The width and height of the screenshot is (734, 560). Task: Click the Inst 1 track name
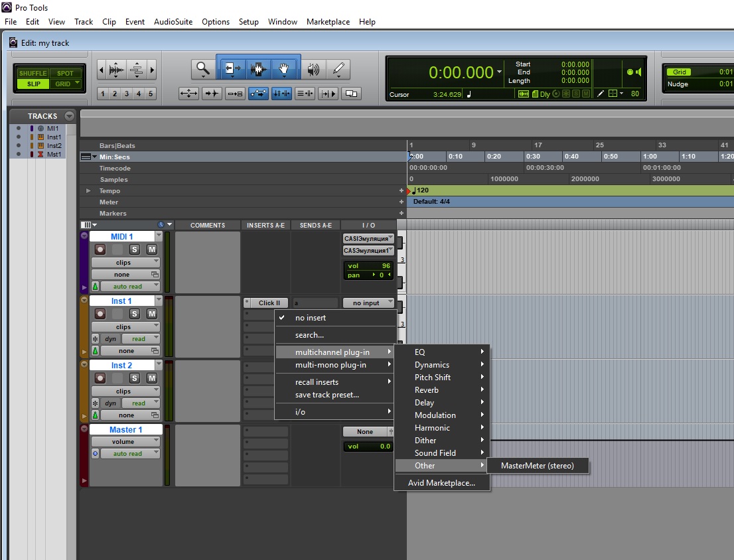point(121,301)
